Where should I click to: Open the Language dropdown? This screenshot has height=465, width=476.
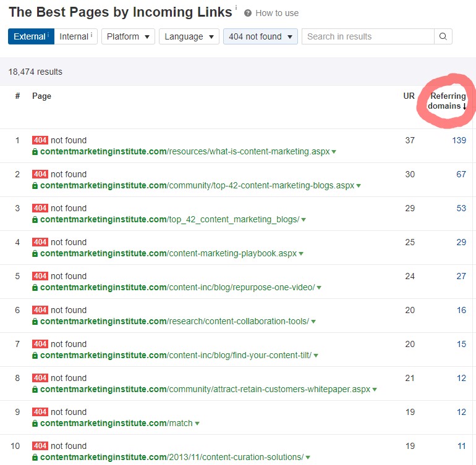(189, 36)
